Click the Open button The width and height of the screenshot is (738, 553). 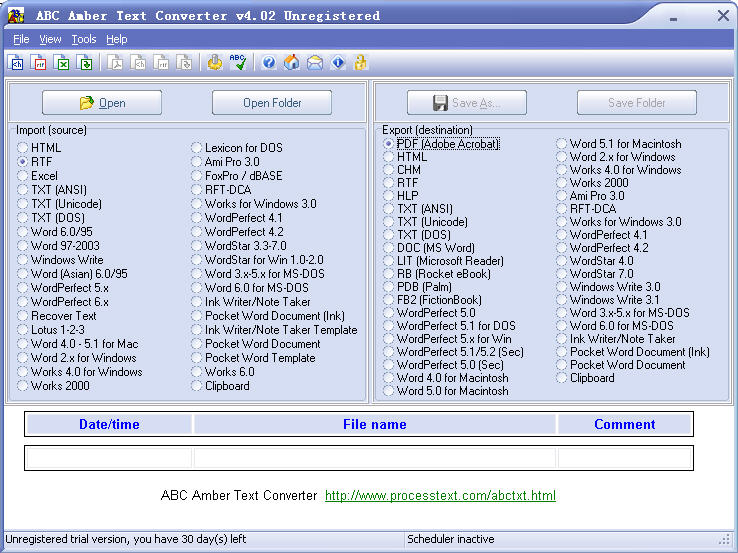point(102,103)
